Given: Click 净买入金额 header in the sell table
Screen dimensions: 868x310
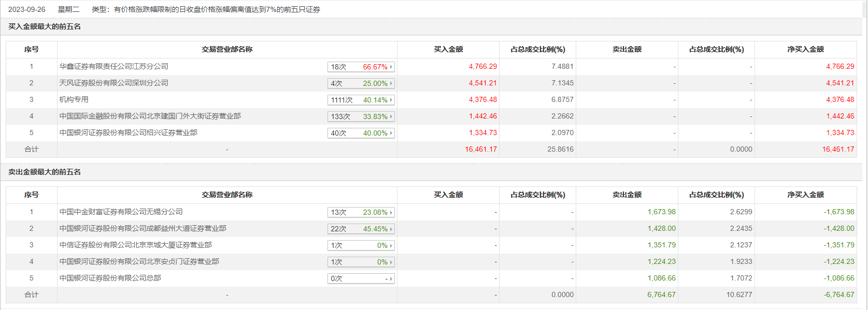Looking at the screenshot, I should click(x=805, y=195).
